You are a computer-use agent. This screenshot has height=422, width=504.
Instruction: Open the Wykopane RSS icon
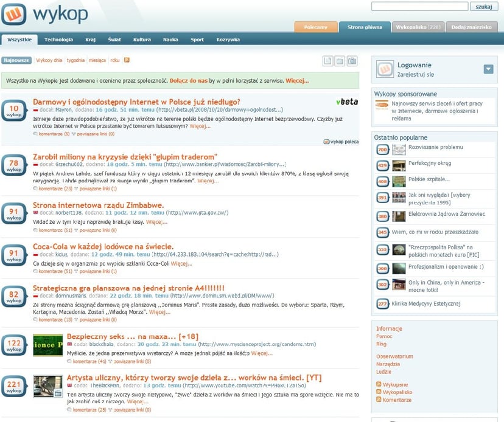(x=379, y=384)
